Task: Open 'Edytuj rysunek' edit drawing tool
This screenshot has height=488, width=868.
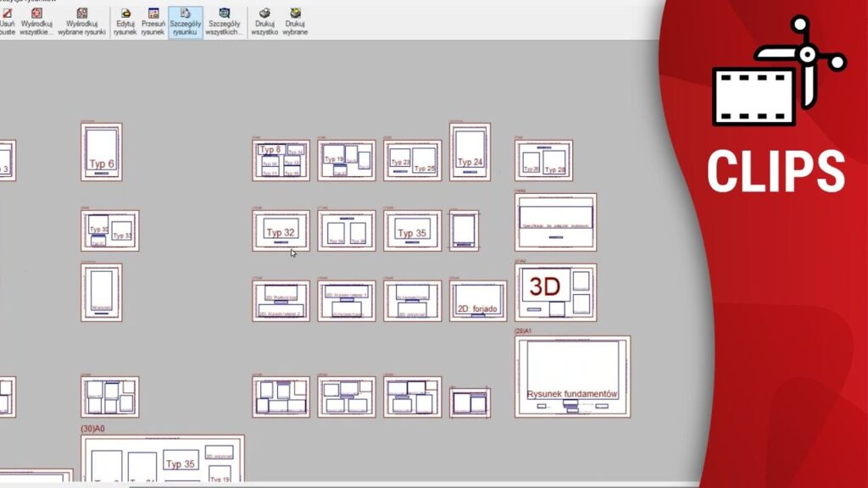Action: tap(125, 22)
